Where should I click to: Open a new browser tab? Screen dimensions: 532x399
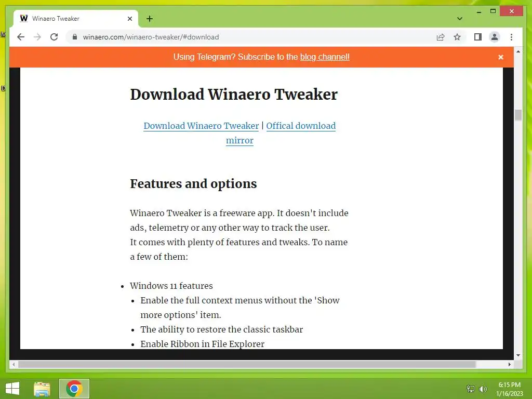[150, 19]
